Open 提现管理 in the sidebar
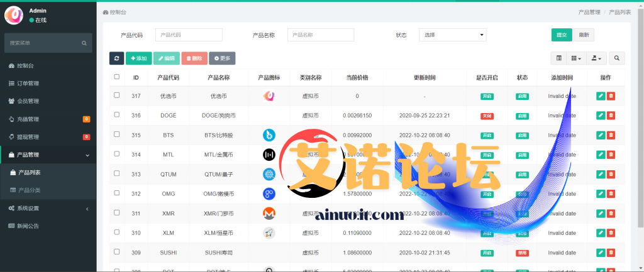The height and width of the screenshot is (272, 644). [x=48, y=137]
